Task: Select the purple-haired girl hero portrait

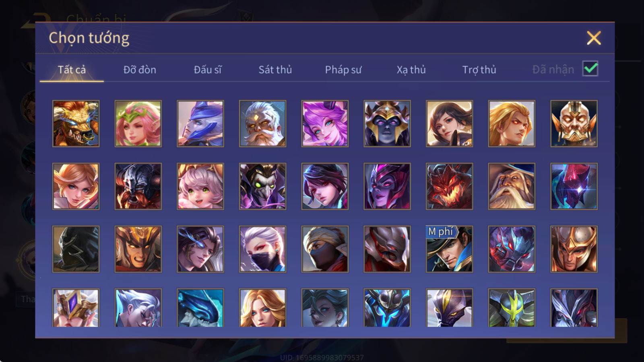Action: pyautogui.click(x=325, y=123)
